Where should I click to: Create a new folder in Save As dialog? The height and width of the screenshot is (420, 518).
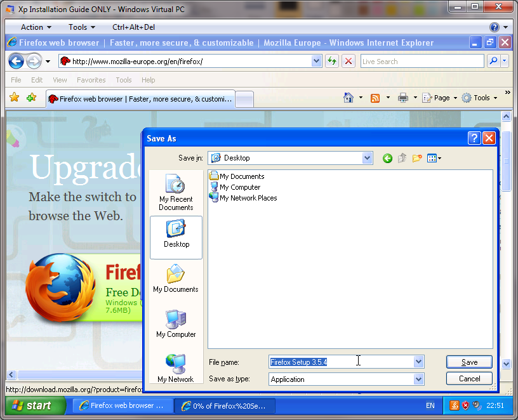click(417, 158)
